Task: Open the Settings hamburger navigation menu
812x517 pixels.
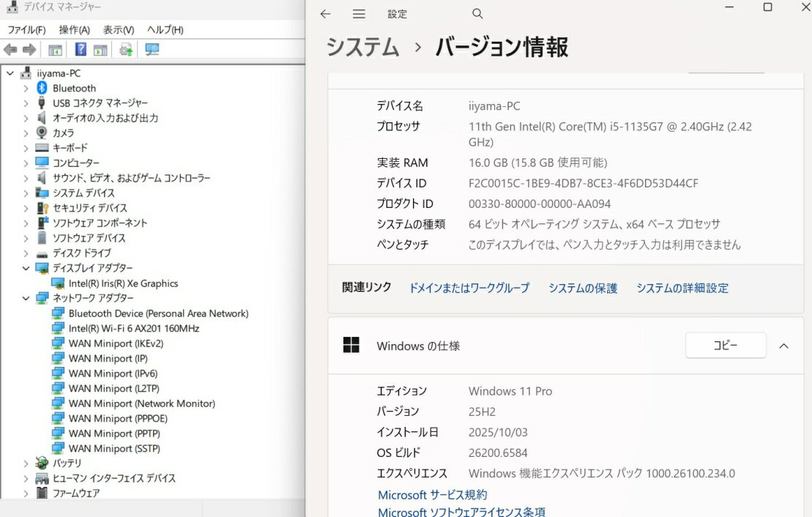Action: coord(359,14)
